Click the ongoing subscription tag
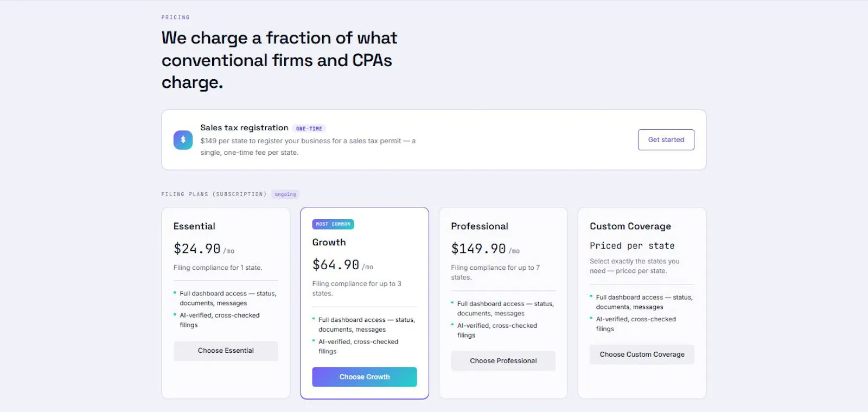This screenshot has width=868, height=412. [285, 194]
